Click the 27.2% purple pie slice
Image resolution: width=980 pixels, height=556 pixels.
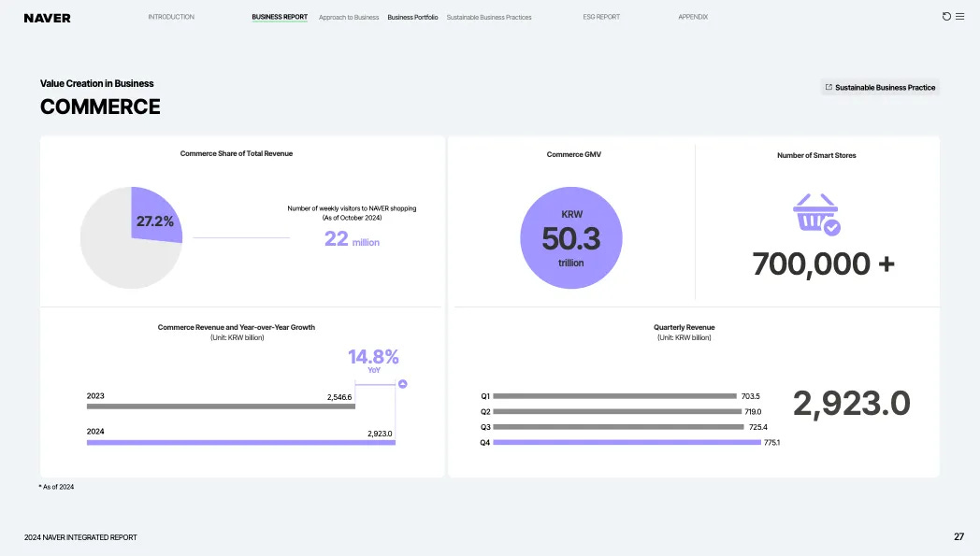(x=153, y=216)
